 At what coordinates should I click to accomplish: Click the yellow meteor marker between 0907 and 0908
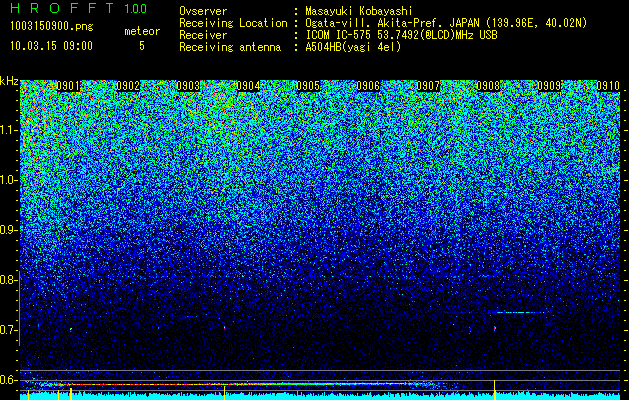point(494,389)
